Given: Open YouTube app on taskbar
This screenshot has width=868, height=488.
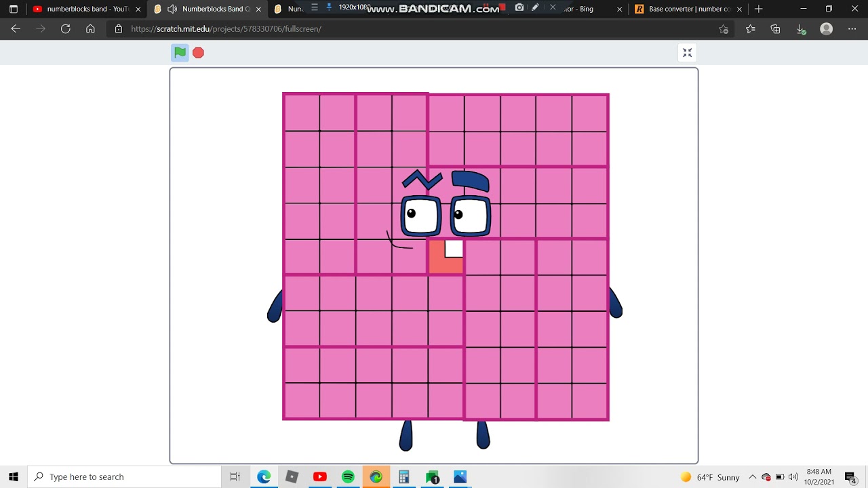Looking at the screenshot, I should click(x=320, y=477).
